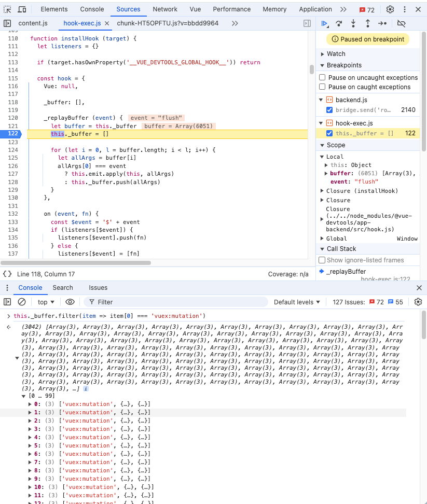
Task: Check Show ignore-listed frames
Action: pyautogui.click(x=322, y=260)
